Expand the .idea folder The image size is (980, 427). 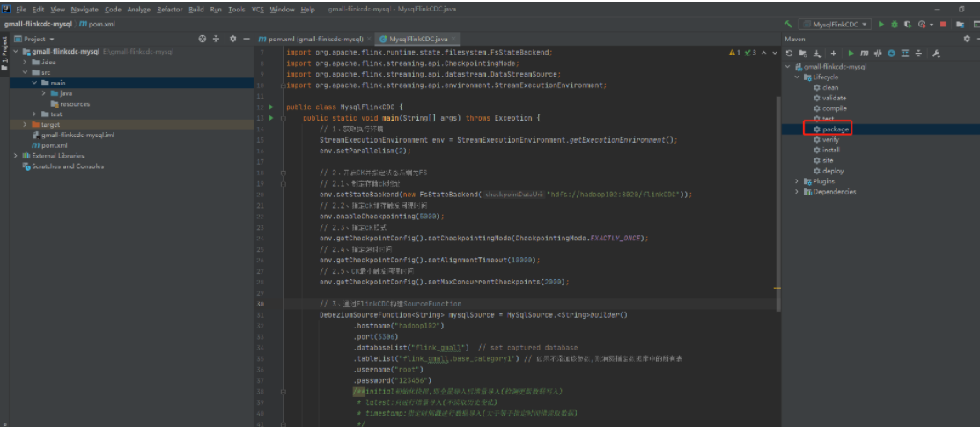tap(26, 62)
